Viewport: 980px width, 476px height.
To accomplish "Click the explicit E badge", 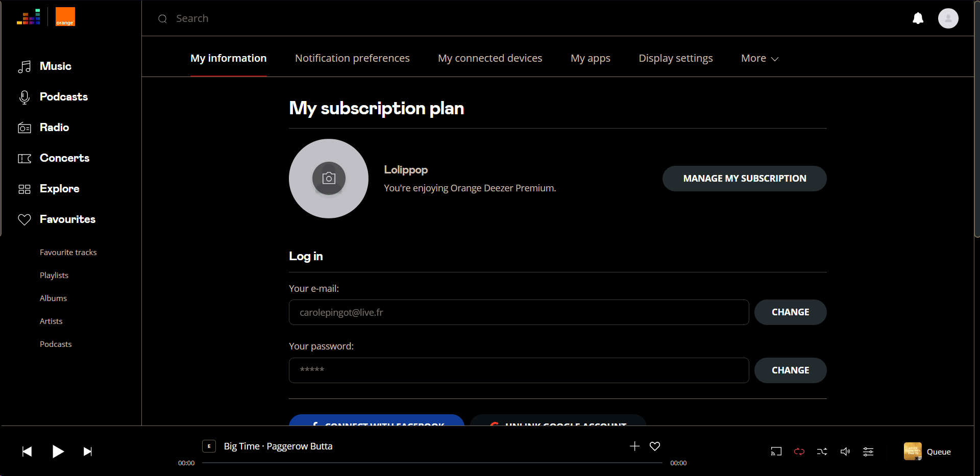I will [209, 446].
